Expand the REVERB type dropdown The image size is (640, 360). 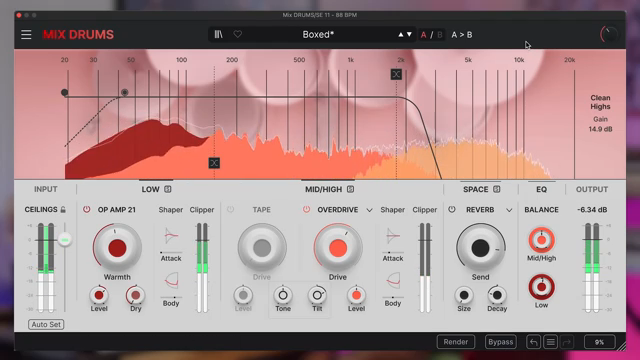[x=509, y=210]
